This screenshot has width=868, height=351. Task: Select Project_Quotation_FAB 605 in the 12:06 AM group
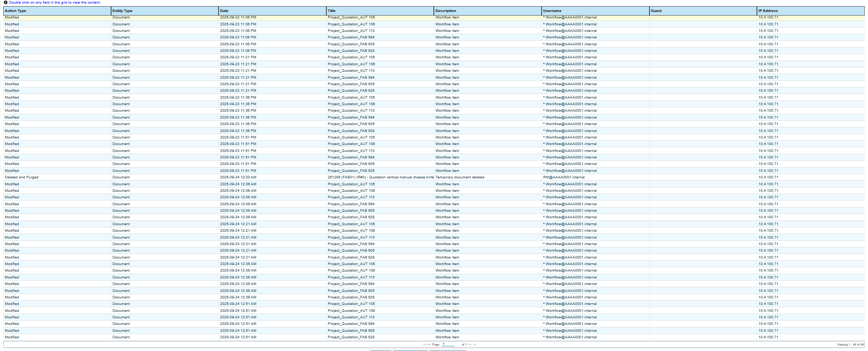tap(380, 211)
